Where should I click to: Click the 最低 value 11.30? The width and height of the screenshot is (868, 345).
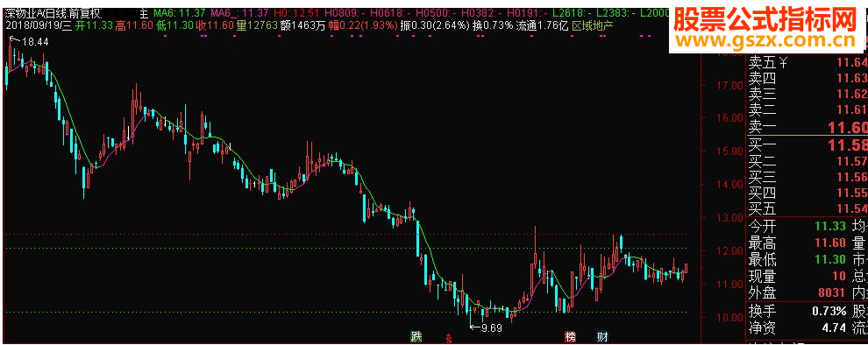coord(830,259)
